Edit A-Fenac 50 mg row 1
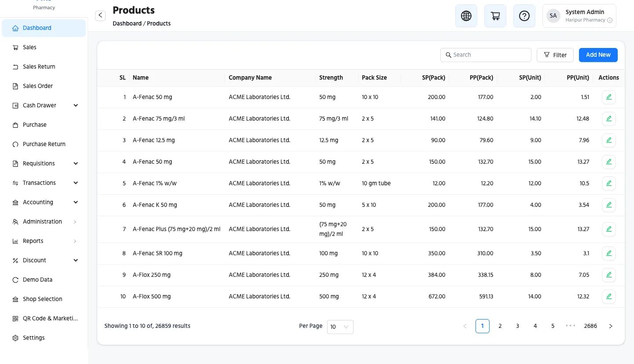This screenshot has height=364, width=634. tap(609, 97)
